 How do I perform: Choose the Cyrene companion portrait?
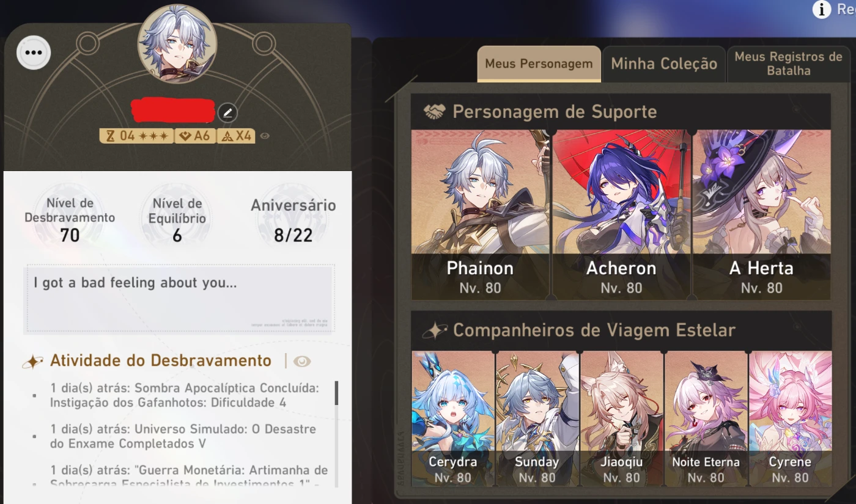[x=790, y=418]
